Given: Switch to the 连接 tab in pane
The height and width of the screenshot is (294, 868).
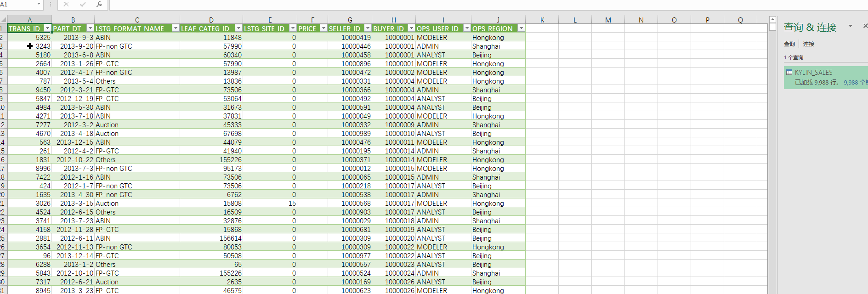Looking at the screenshot, I should coord(809,44).
